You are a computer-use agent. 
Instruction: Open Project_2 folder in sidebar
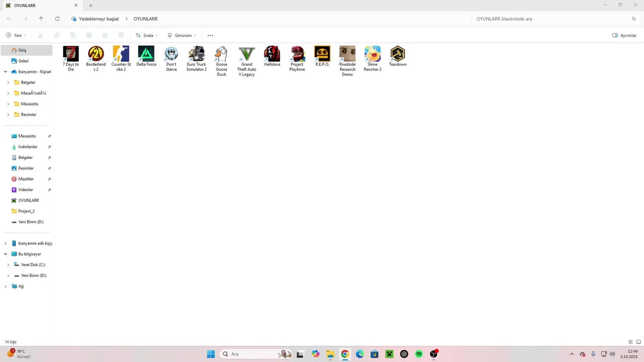(27, 211)
